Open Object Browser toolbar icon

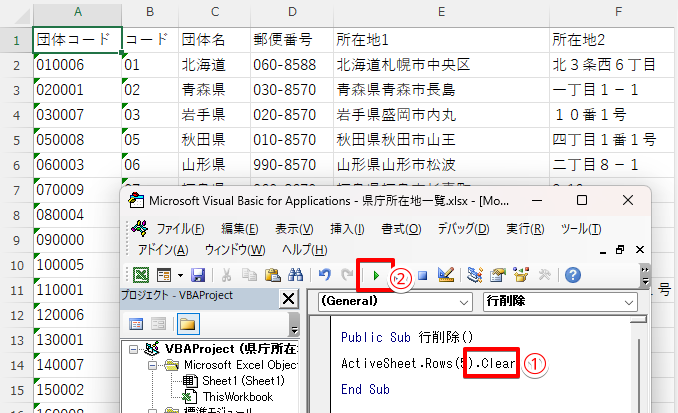[x=521, y=275]
